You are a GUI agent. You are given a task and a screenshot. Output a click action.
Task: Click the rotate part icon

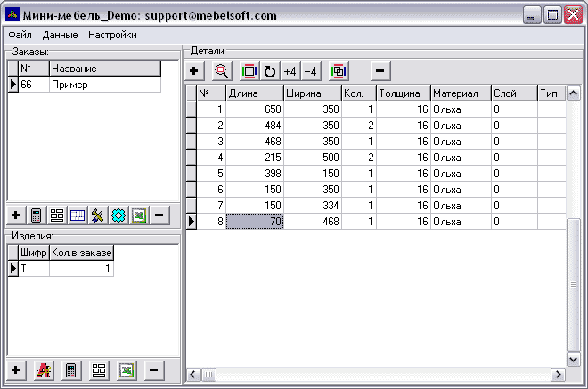click(270, 71)
